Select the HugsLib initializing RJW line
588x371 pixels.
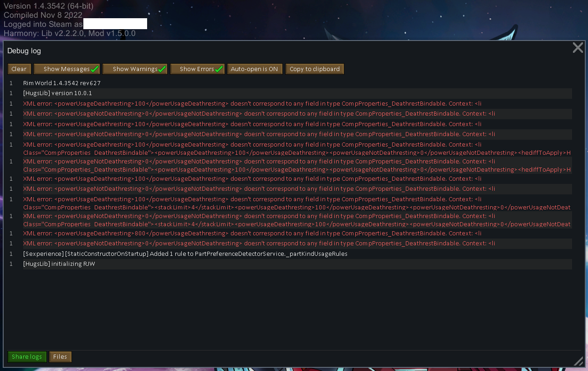[297, 264]
